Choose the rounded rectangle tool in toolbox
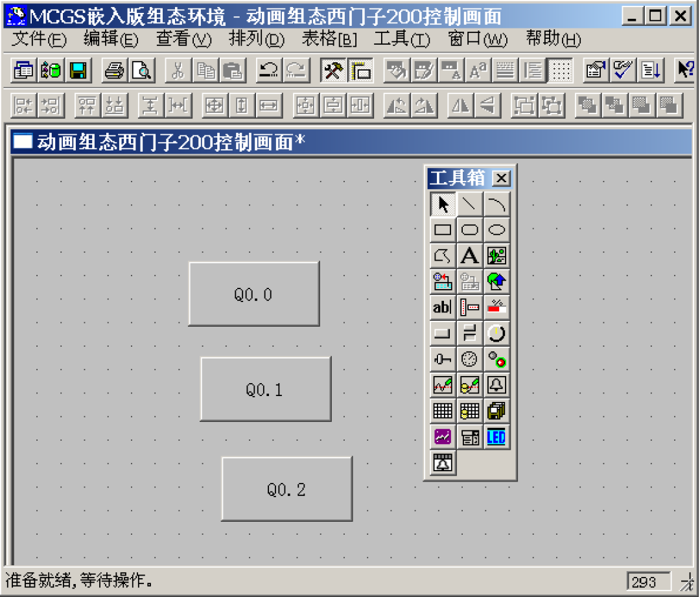This screenshot has height=597, width=700. 469,230
